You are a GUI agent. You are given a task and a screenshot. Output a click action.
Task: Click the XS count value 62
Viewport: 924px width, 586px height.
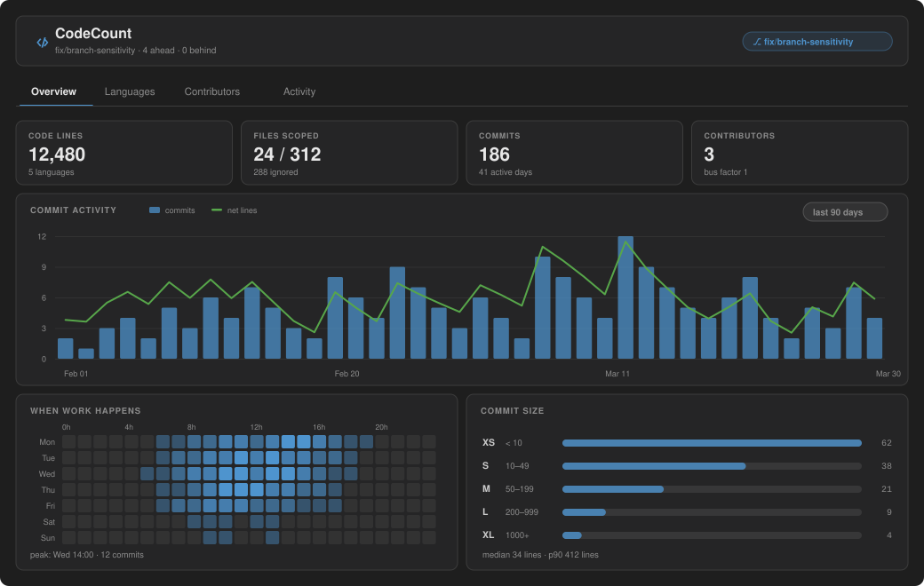pyautogui.click(x=887, y=443)
